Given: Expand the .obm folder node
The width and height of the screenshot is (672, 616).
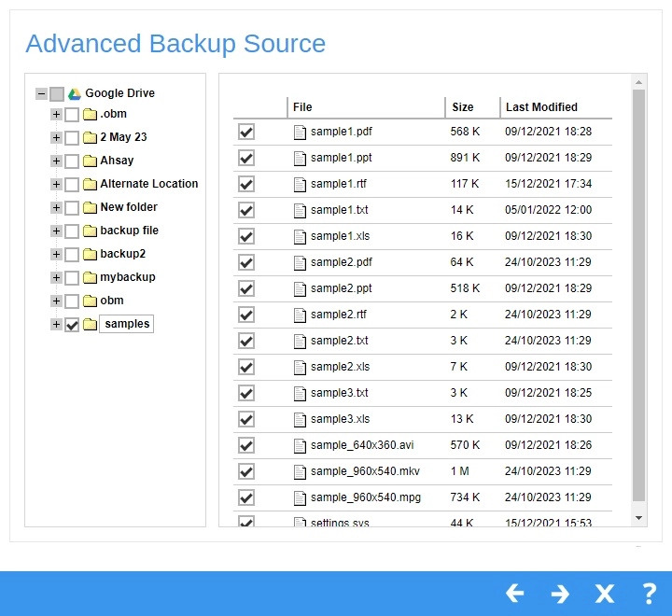Looking at the screenshot, I should pos(56,114).
